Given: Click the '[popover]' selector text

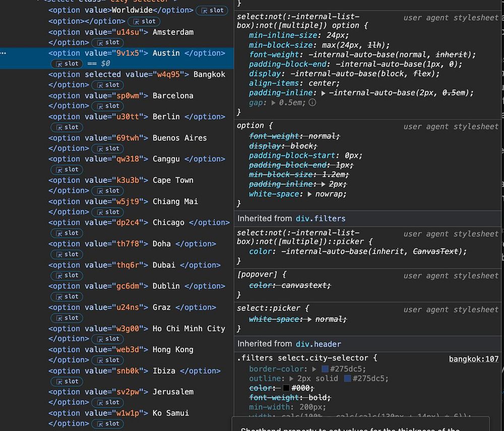Looking at the screenshot, I should point(257,275).
